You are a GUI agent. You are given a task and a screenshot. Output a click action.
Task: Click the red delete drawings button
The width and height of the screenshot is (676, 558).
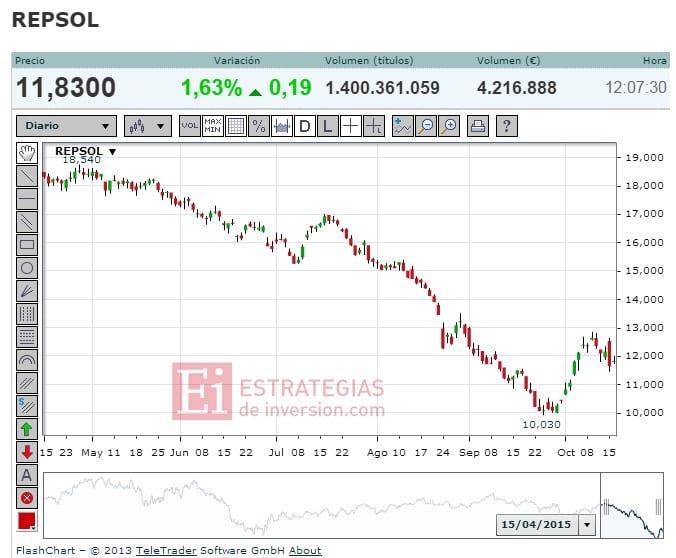[27, 498]
